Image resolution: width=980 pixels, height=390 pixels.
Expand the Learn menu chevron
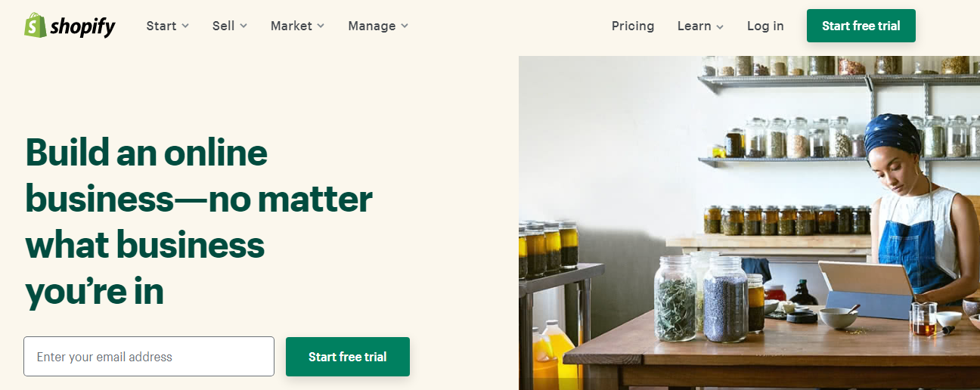tap(720, 26)
